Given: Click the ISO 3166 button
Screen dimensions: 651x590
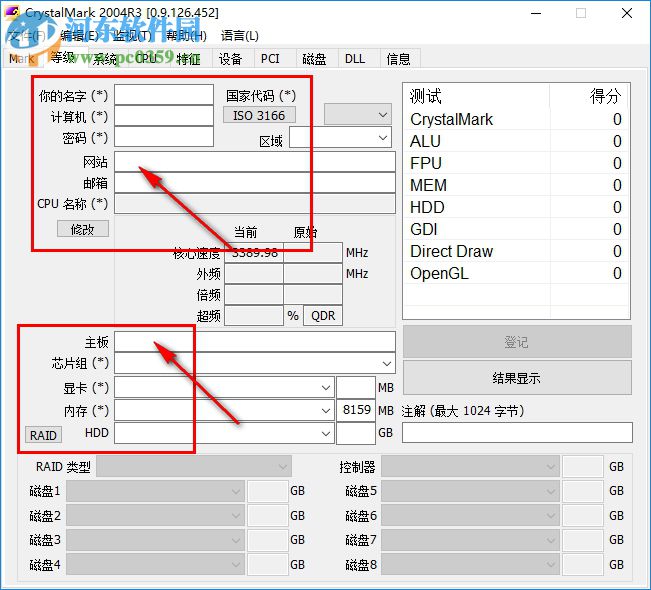Looking at the screenshot, I should tap(259, 115).
